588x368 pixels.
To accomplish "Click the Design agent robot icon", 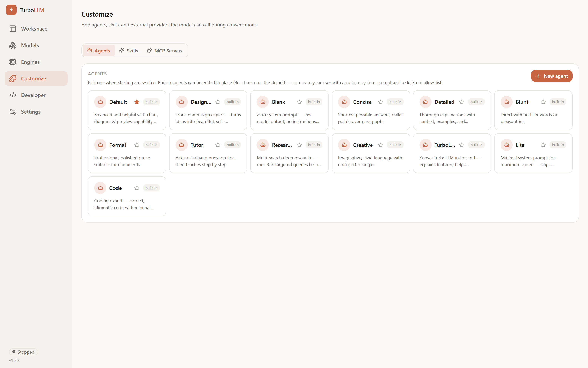I will (x=181, y=102).
